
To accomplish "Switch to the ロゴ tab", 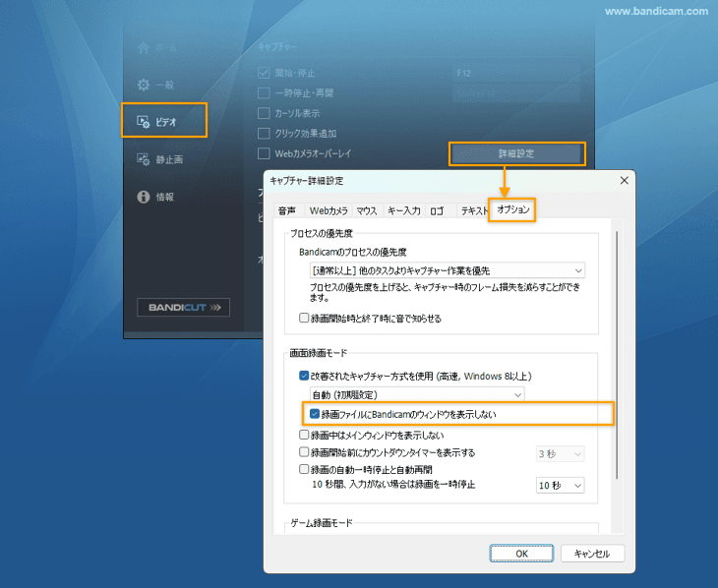I will [438, 210].
